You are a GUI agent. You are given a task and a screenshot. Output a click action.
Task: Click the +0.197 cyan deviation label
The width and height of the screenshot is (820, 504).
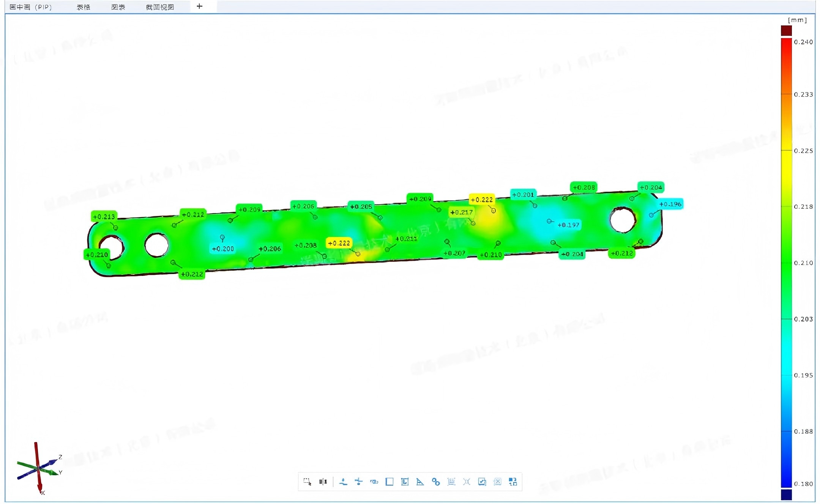click(568, 225)
